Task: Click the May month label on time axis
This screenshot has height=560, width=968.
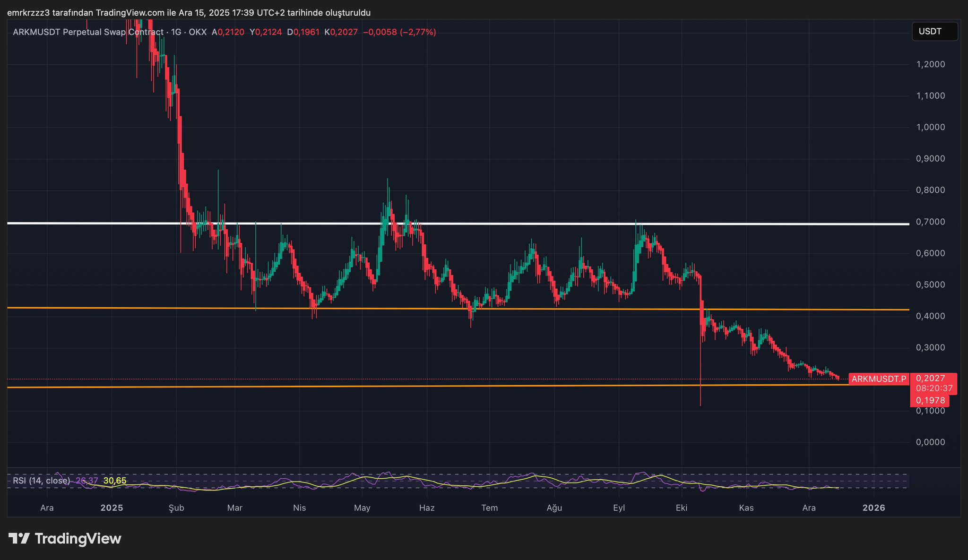Action: click(362, 508)
